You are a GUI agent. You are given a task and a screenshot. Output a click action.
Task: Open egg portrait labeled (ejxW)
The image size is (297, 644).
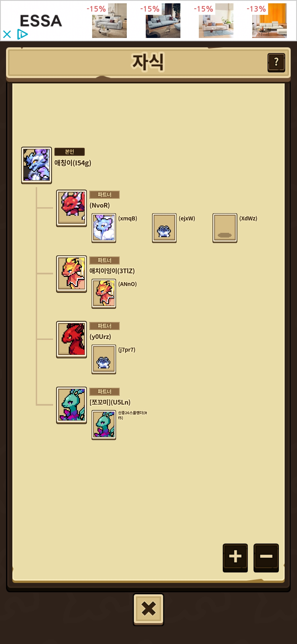pos(164,228)
